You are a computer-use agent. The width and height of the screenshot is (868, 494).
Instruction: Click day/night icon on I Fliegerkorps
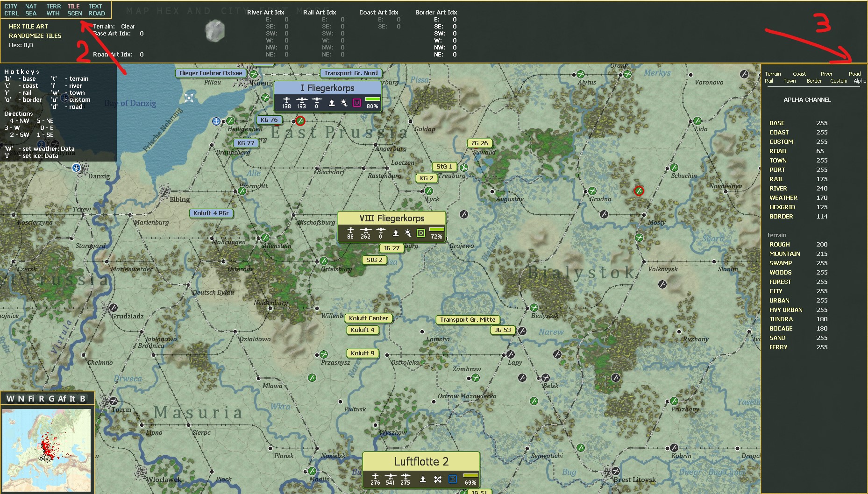pos(344,103)
